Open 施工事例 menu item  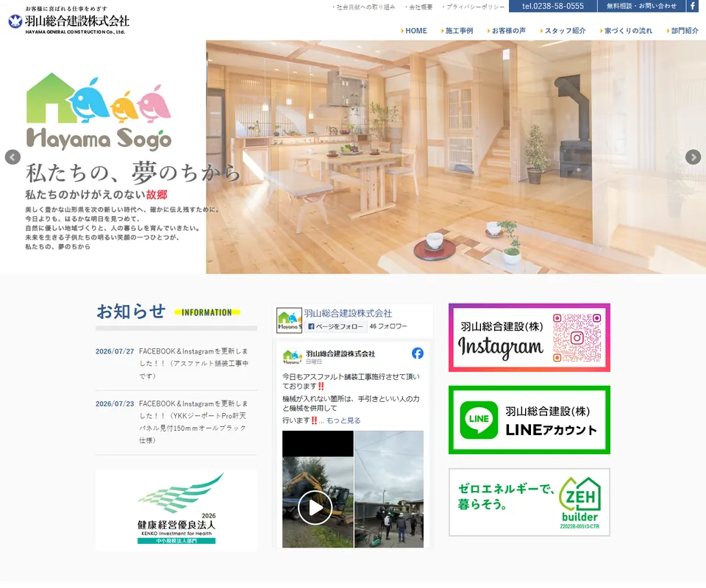click(x=457, y=31)
